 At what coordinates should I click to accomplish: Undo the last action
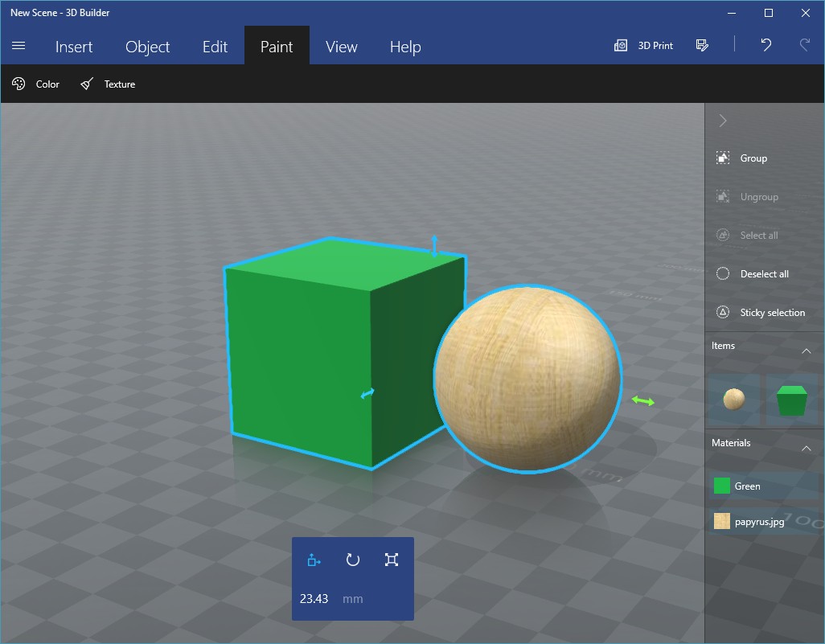765,46
